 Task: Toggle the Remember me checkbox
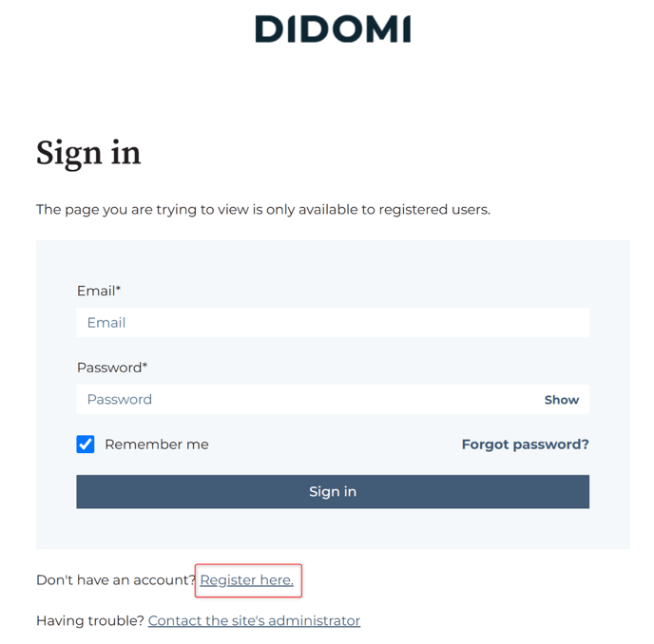[x=86, y=445]
